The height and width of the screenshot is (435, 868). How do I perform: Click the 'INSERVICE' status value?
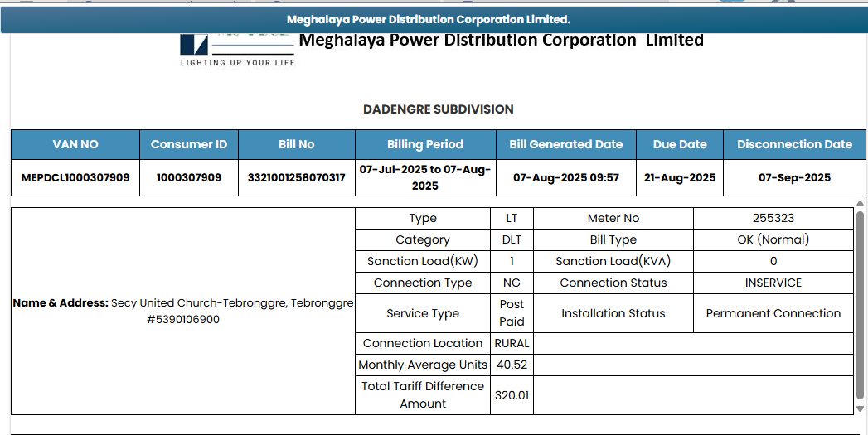(773, 283)
